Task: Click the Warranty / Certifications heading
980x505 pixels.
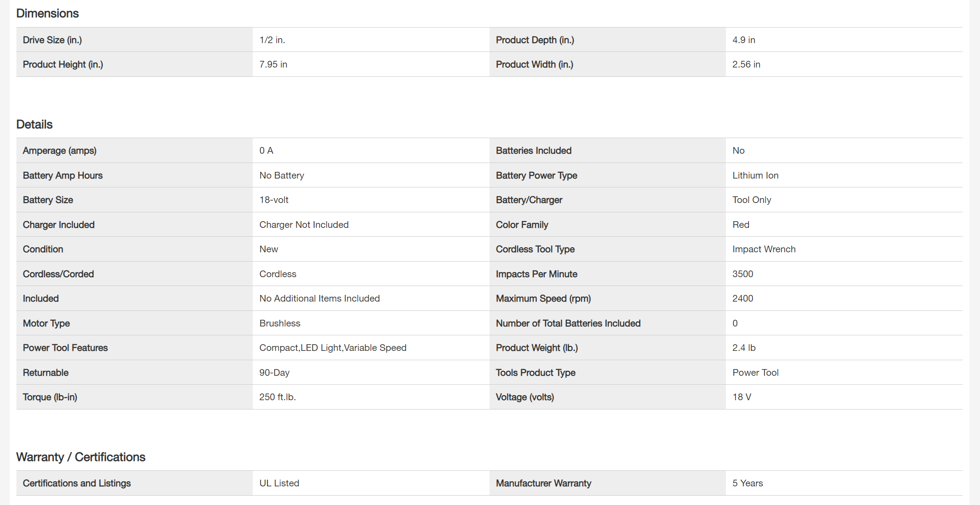Action: [80, 457]
